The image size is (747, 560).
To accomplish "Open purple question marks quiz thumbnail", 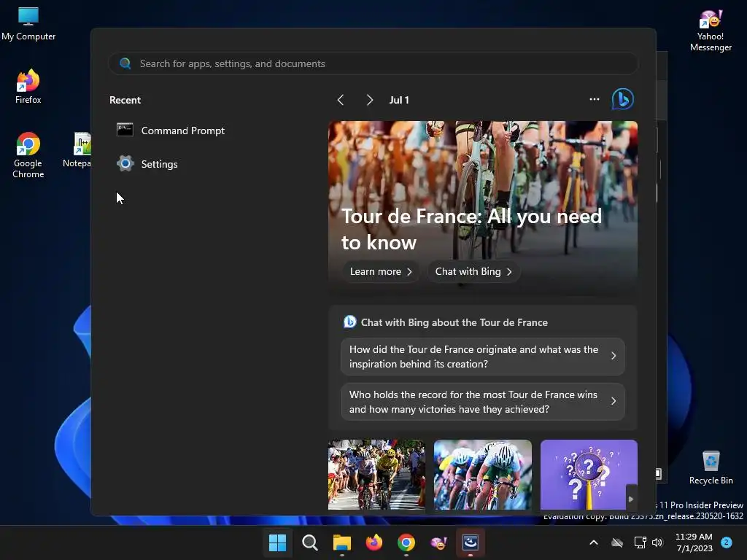I will point(589,475).
